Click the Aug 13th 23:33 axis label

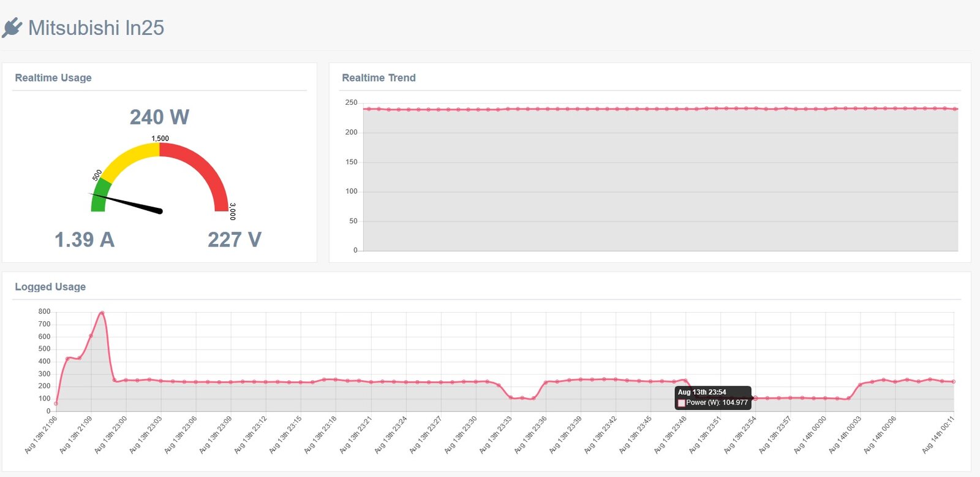496,435
